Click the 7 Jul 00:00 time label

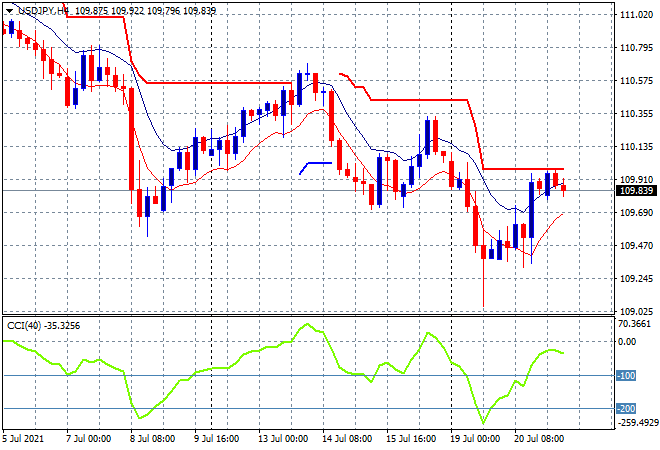coord(88,439)
